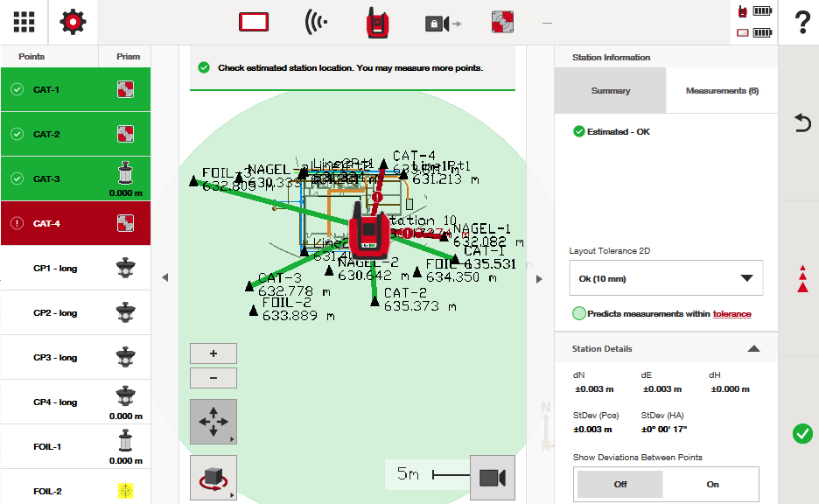819x504 pixels.
Task: Click the red tablet controller icon
Action: [x=253, y=22]
